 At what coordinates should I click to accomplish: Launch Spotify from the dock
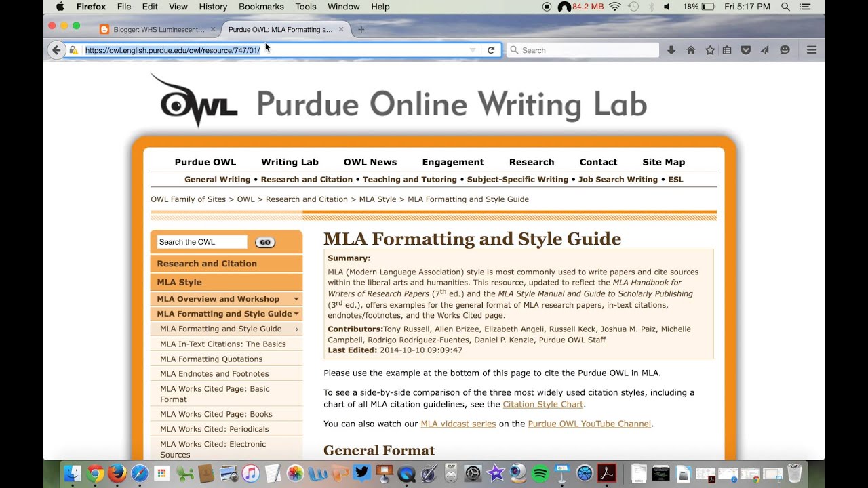click(540, 472)
